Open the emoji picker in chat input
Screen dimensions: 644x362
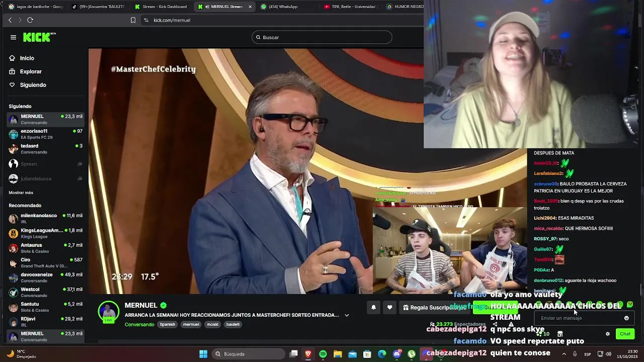pos(626,318)
